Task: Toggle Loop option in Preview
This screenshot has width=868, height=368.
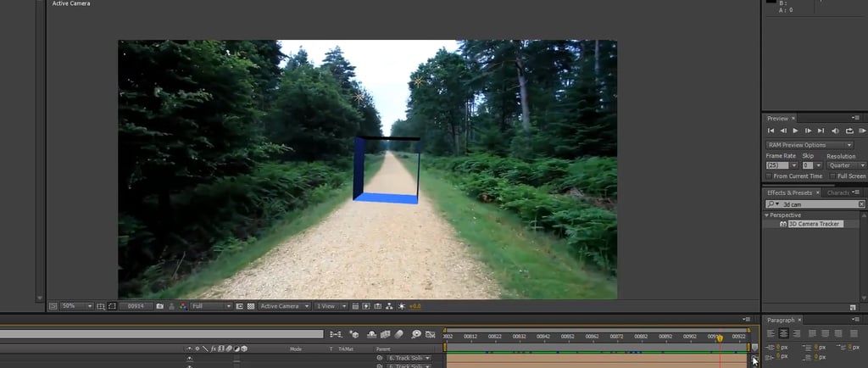Action: click(849, 131)
